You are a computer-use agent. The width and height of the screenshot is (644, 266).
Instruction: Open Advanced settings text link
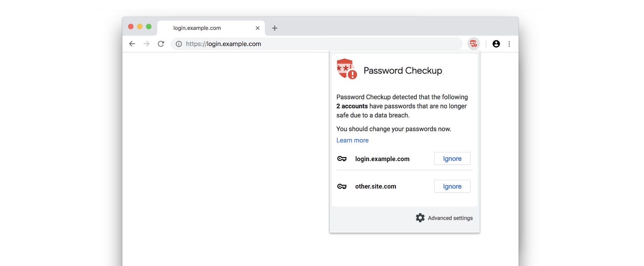click(x=450, y=218)
